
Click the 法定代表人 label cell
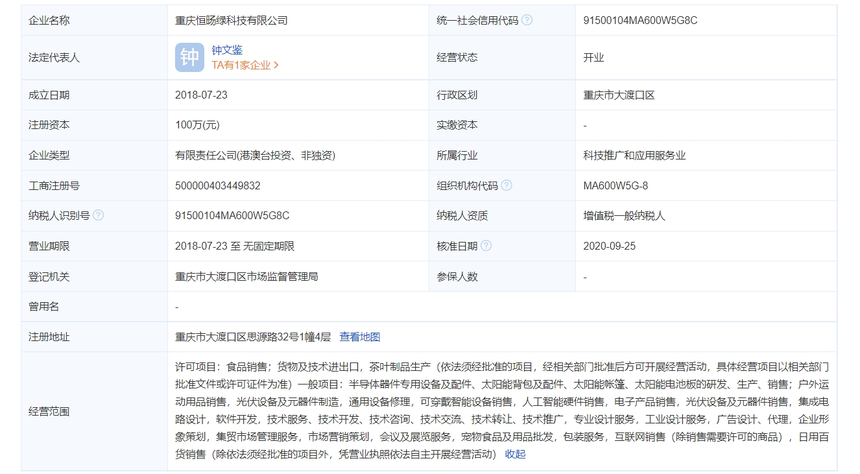click(94, 58)
